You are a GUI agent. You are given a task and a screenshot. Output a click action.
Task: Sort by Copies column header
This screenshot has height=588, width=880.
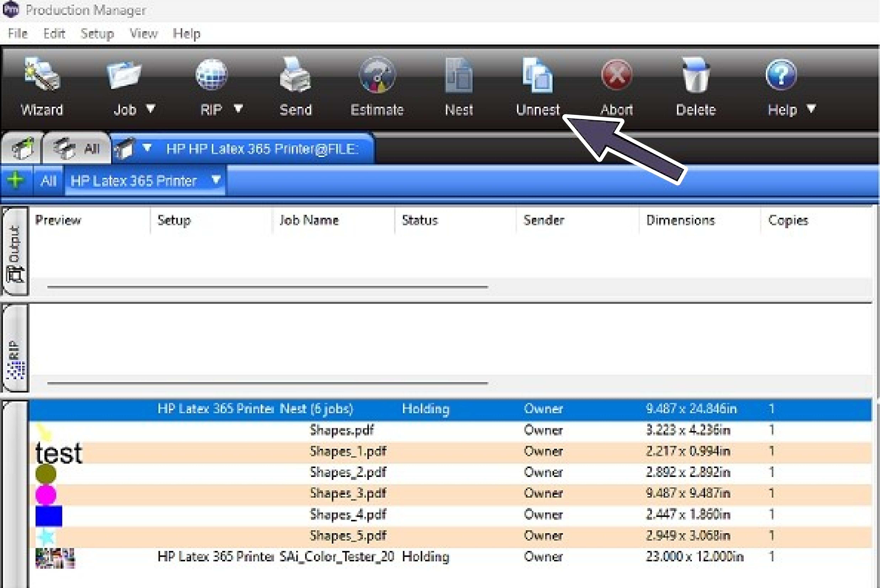coord(788,220)
